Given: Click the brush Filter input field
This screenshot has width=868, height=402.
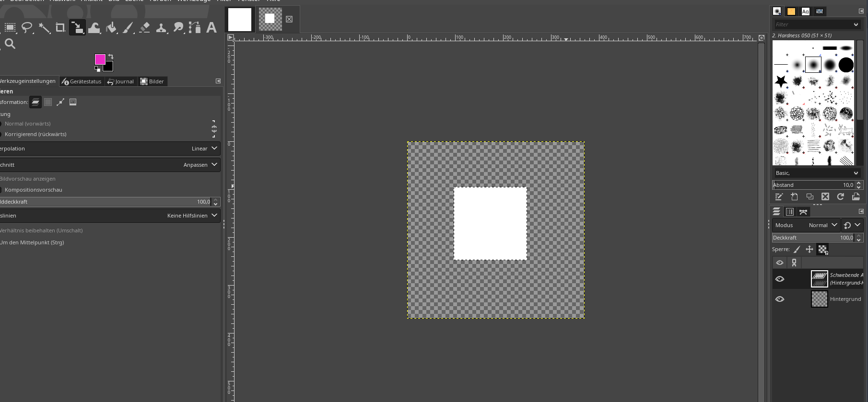Looking at the screenshot, I should tap(813, 24).
